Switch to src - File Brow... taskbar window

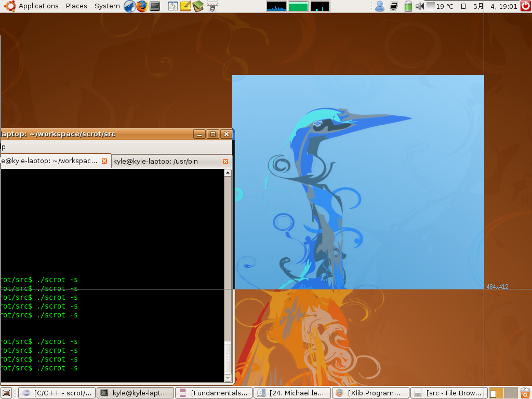pos(449,393)
